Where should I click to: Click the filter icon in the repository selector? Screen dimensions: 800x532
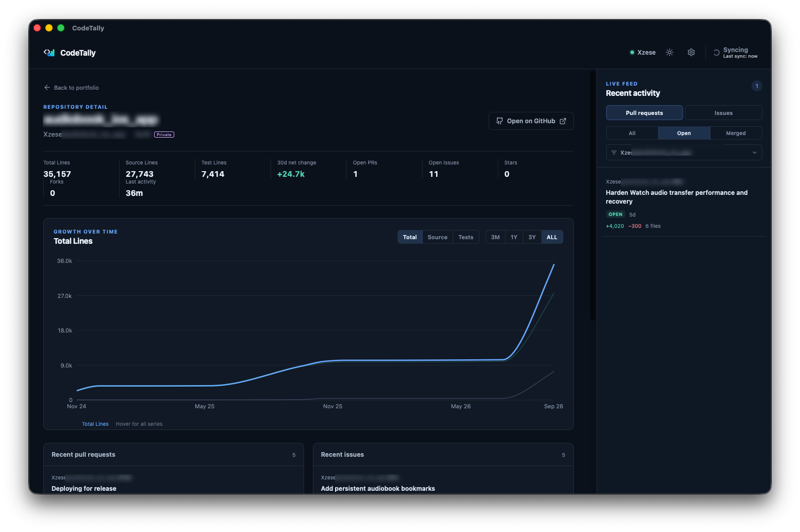[x=614, y=153]
